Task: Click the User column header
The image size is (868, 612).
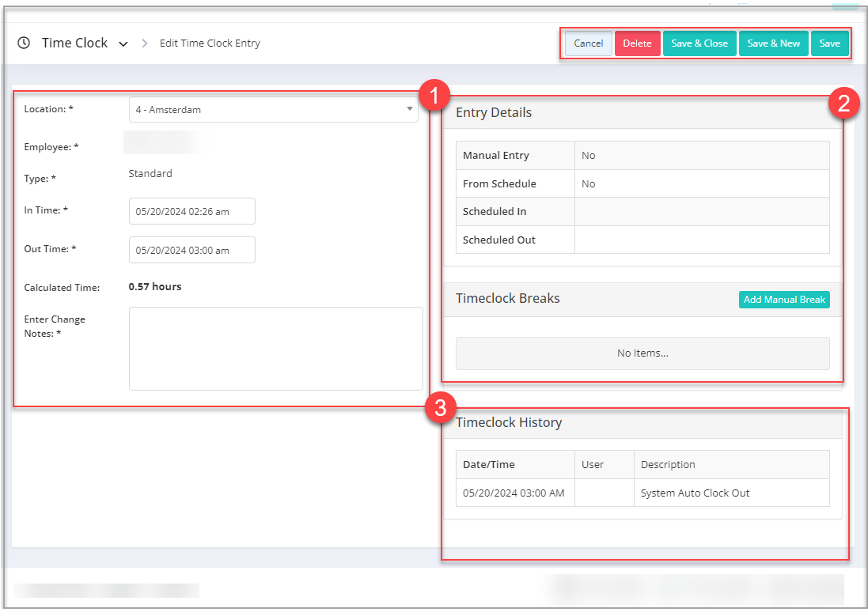Action: 593,465
